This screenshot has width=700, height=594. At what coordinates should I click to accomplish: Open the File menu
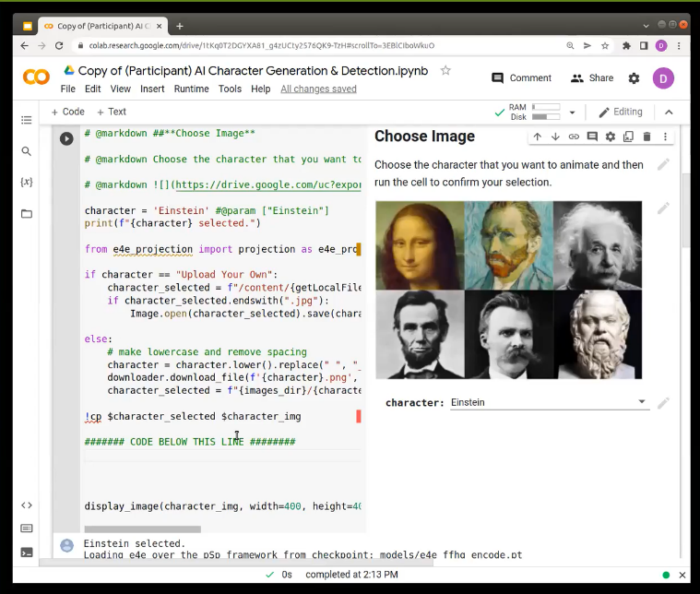(68, 89)
